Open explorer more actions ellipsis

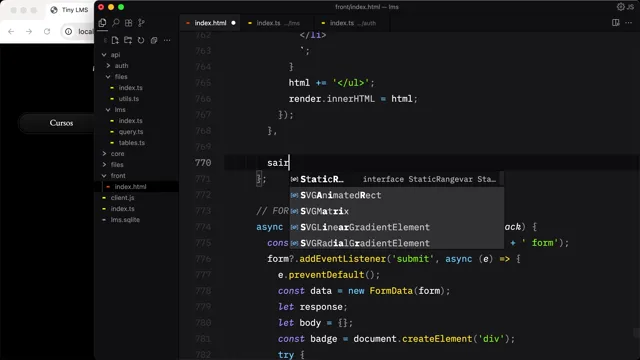[167, 40]
